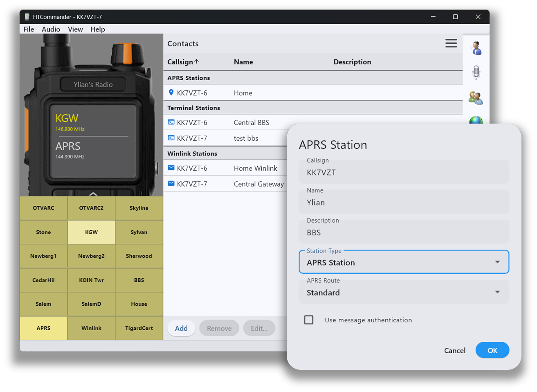Screen dimensions: 537x392
Task: Select the Stone channel button
Action: click(x=43, y=232)
